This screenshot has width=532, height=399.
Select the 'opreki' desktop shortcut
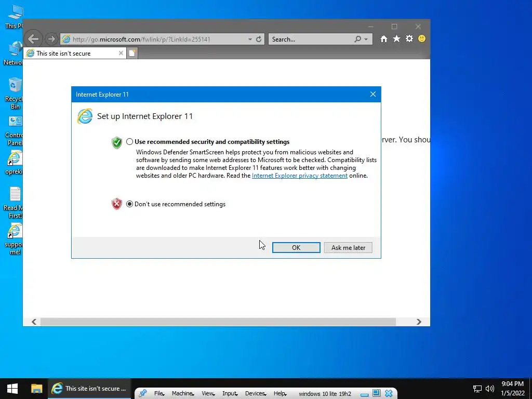coord(14,163)
